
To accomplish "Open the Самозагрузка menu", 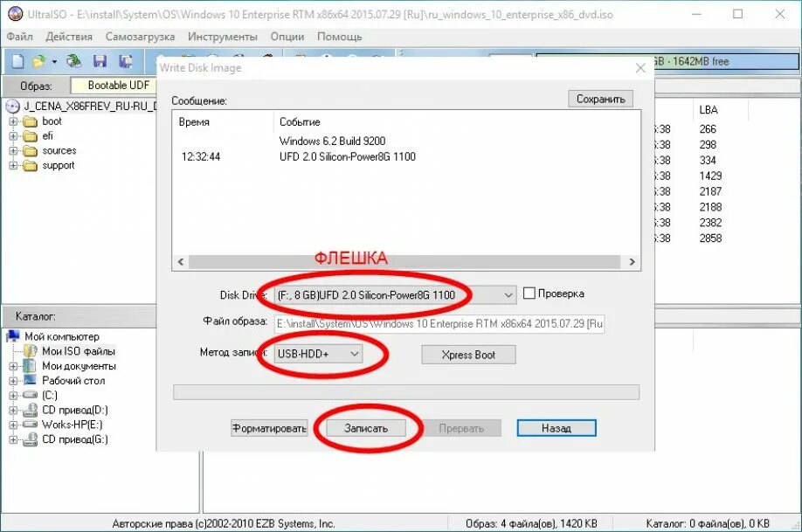I will pyautogui.click(x=140, y=37).
